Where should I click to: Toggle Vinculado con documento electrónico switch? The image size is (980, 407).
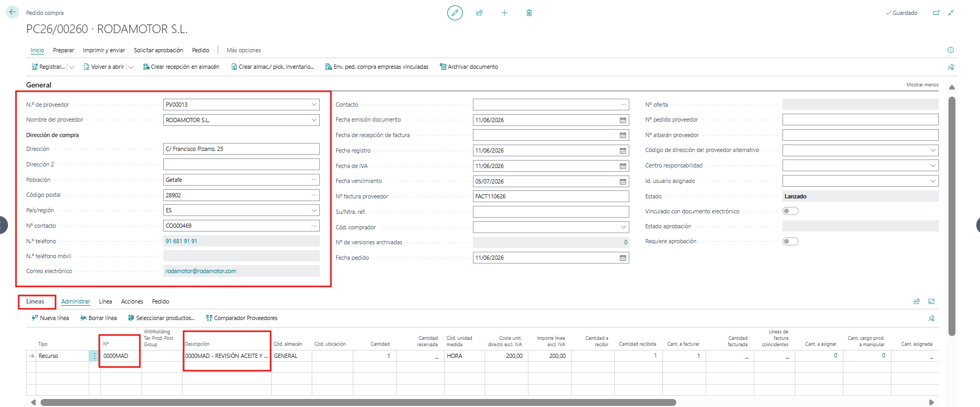point(791,211)
